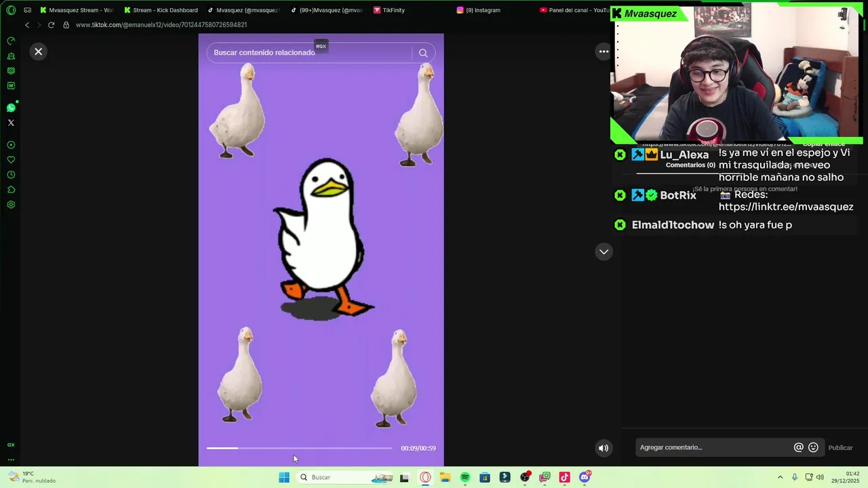Switch to Mvasquez (@mvasquez TikTok tab
The height and width of the screenshot is (488, 868).
point(244,10)
